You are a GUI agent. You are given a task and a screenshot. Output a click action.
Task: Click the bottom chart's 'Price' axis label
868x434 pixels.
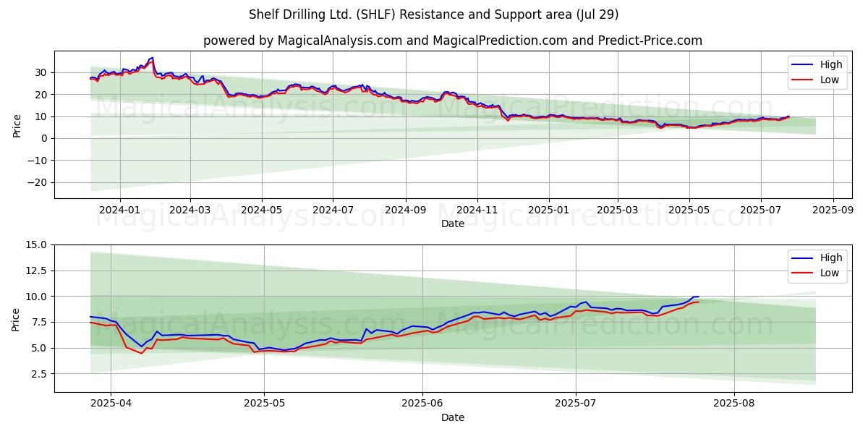pyautogui.click(x=17, y=320)
